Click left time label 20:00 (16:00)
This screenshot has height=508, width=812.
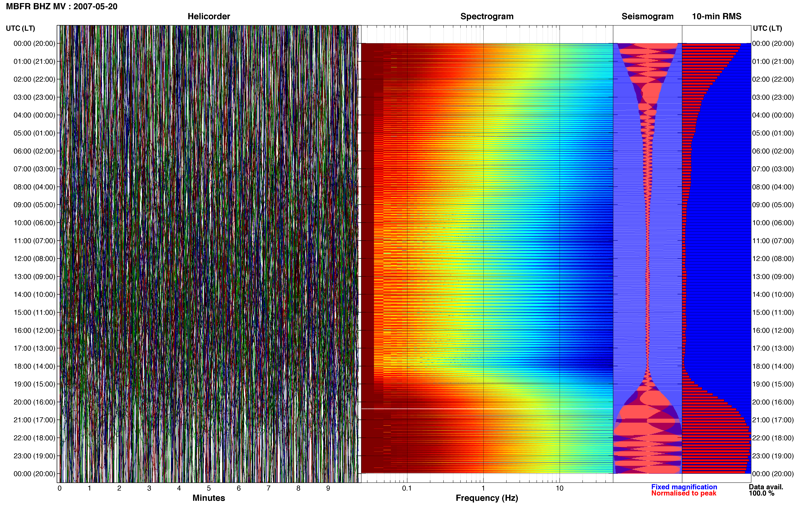tap(34, 402)
